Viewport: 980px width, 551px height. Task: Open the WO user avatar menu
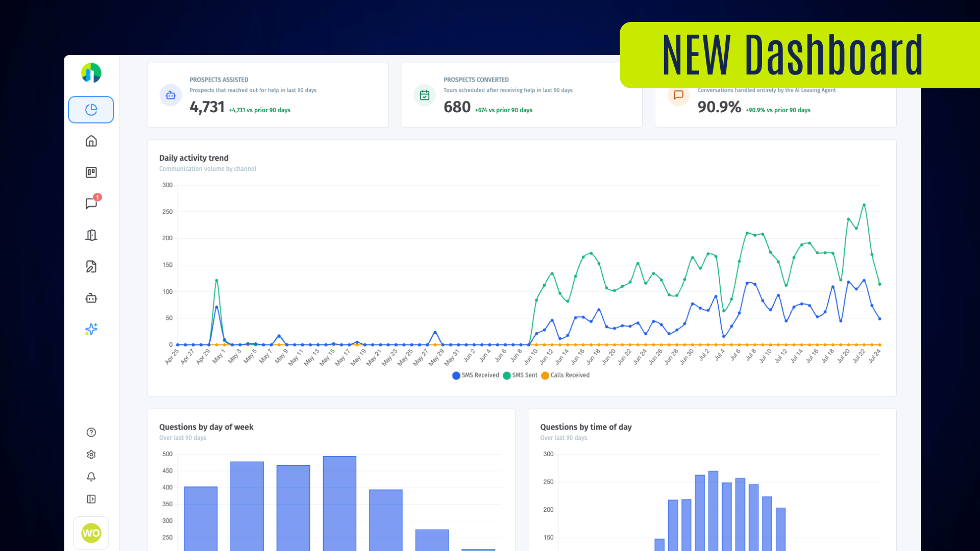91,533
